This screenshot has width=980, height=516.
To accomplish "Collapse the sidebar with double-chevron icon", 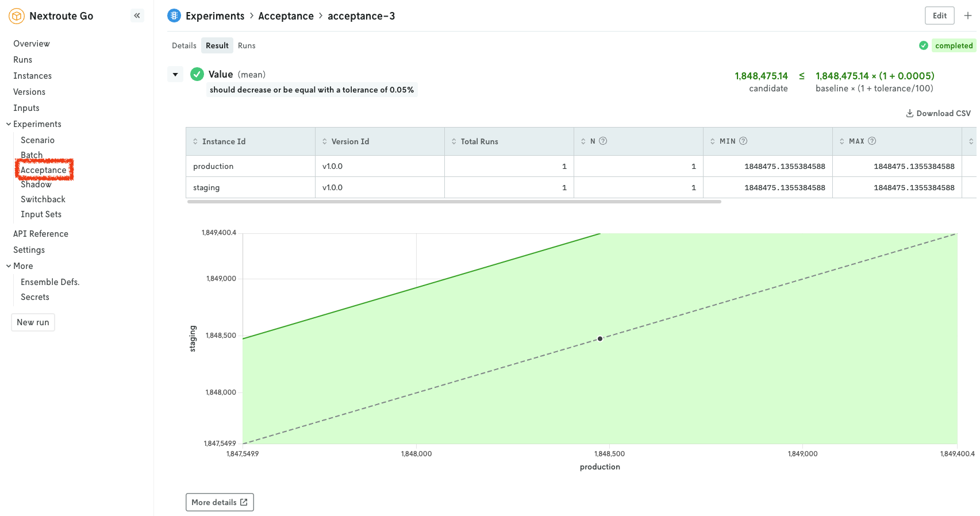I will click(x=137, y=16).
